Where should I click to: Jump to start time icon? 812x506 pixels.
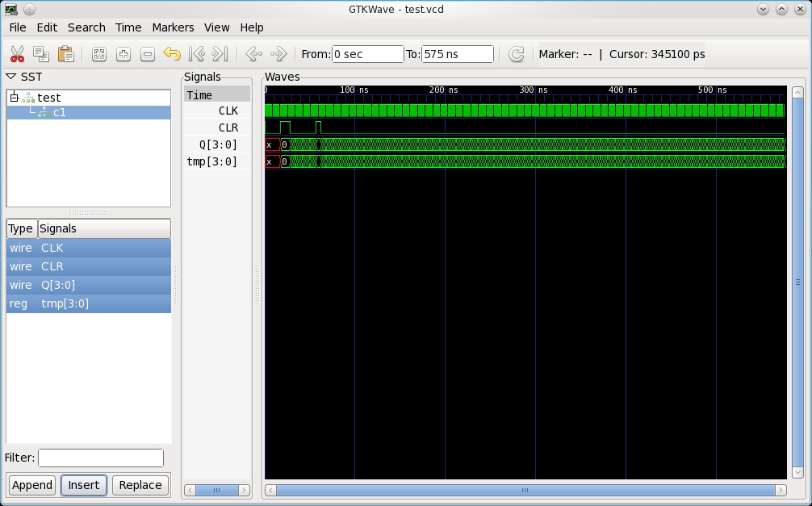coord(196,54)
